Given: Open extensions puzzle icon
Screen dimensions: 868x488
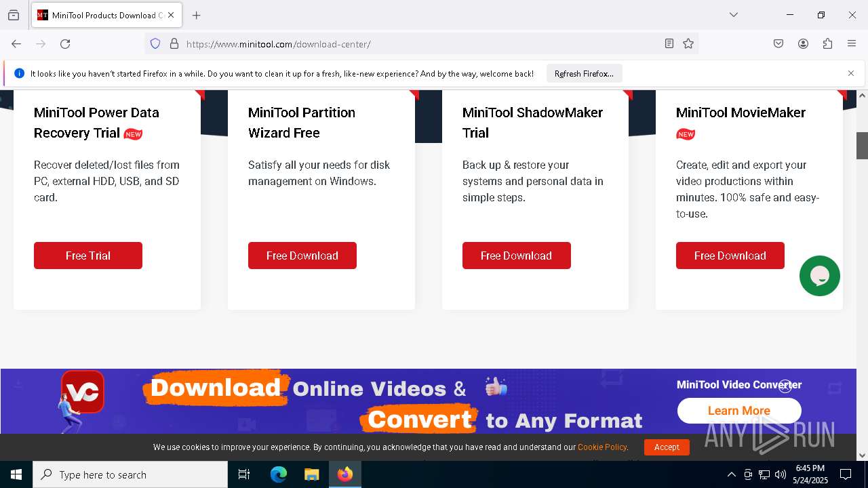Looking at the screenshot, I should click(827, 44).
